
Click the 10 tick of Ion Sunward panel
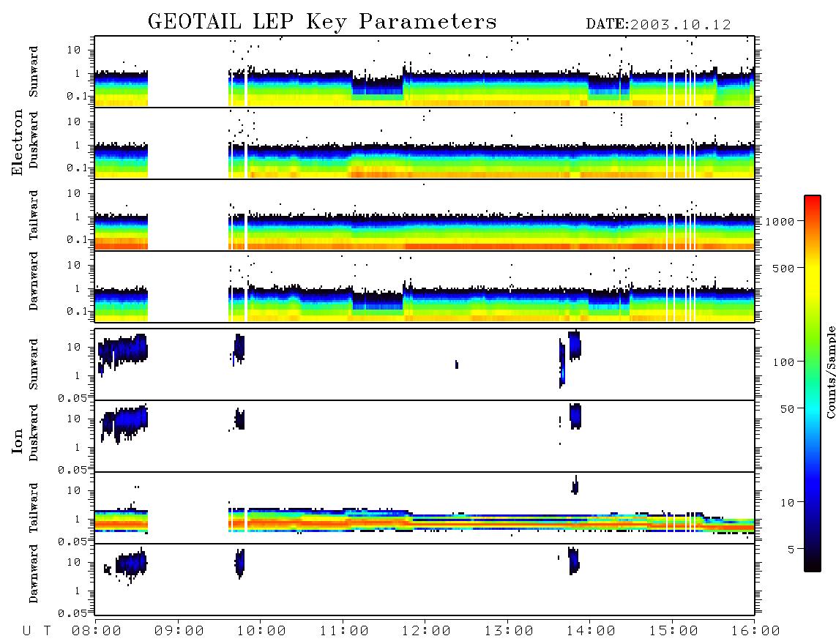coord(73,347)
